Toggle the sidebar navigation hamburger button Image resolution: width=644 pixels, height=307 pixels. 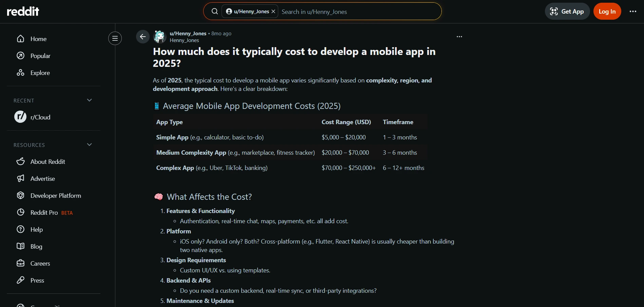tap(115, 38)
